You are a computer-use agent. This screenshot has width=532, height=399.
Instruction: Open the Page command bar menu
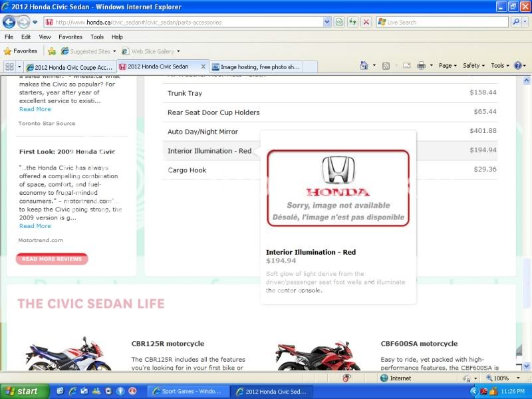tap(448, 65)
